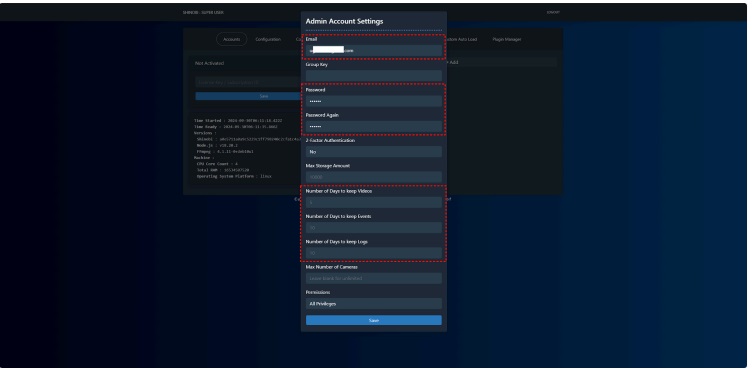The image size is (753, 377).
Task: Save the Admin Account Settings form
Action: [374, 320]
